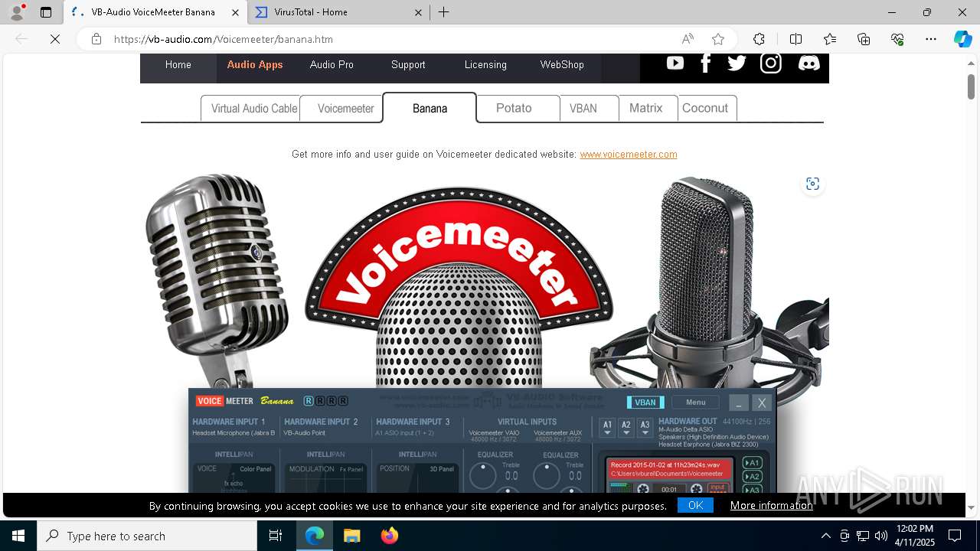Open the Split screen icon
Viewport: 980px width, 551px height.
coord(795,39)
